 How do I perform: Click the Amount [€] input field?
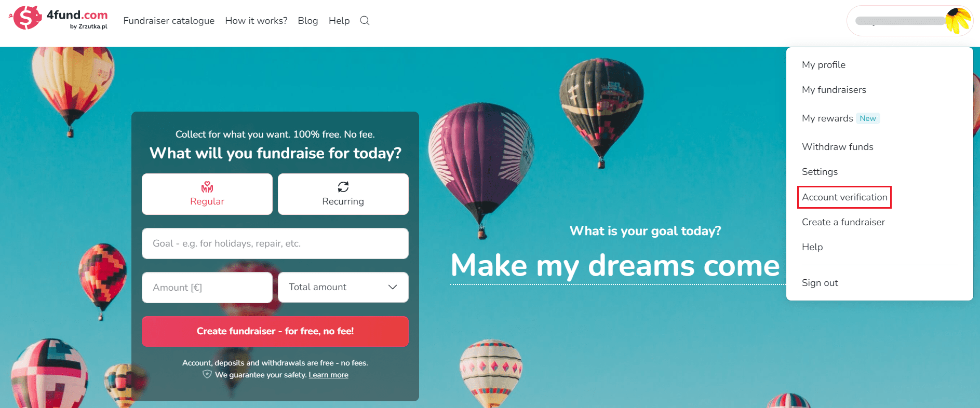pos(207,288)
